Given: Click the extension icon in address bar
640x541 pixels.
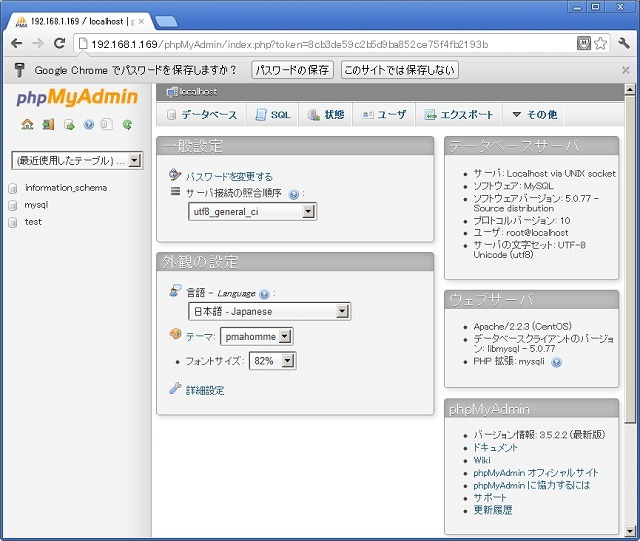Looking at the screenshot, I should pos(584,43).
